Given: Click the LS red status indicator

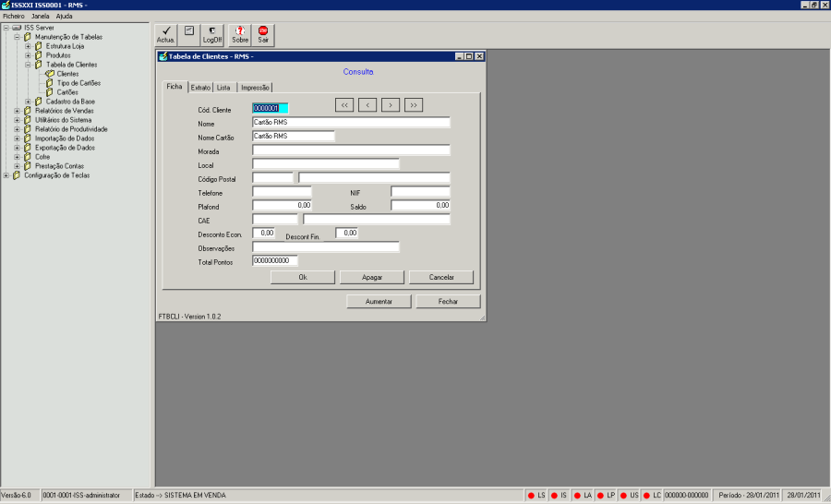Looking at the screenshot, I should click(x=531, y=496).
